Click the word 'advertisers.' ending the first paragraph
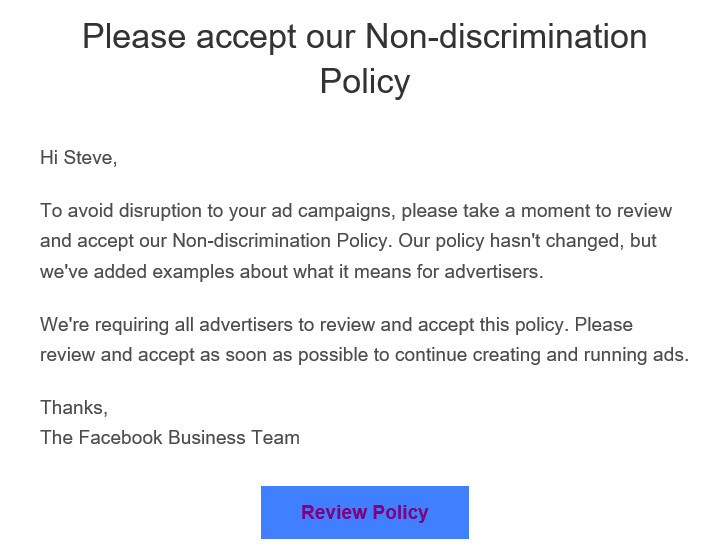This screenshot has width=717, height=555. coord(494,272)
